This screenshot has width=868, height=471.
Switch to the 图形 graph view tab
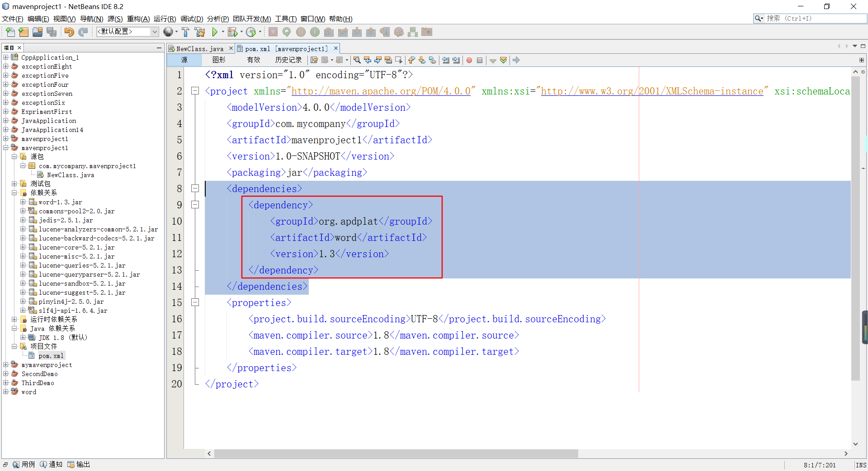tap(219, 60)
